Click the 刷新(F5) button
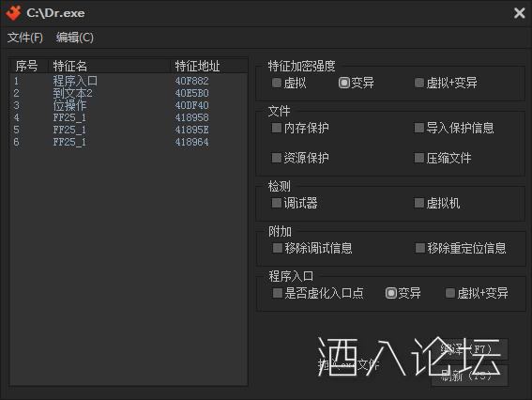Image resolution: width=532 pixels, height=400 pixels. pyautogui.click(x=469, y=376)
